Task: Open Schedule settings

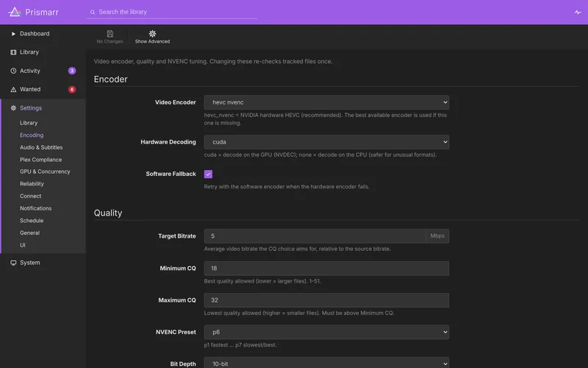Action: point(32,221)
